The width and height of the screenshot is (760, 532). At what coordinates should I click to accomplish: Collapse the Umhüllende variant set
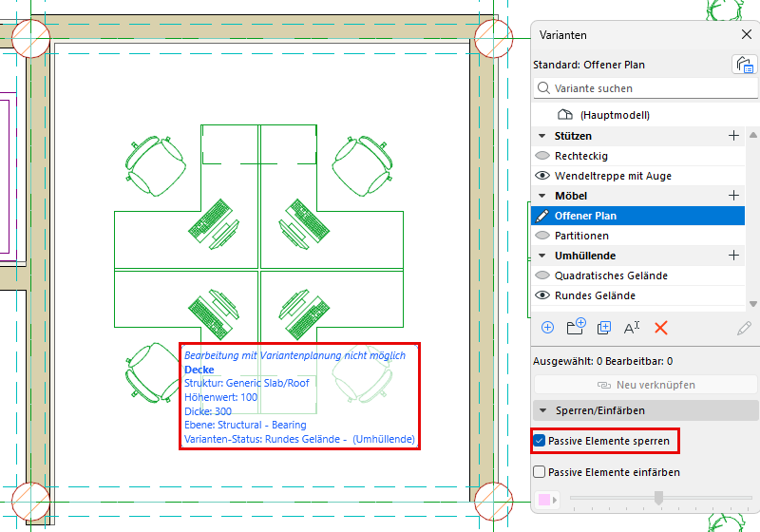[542, 256]
